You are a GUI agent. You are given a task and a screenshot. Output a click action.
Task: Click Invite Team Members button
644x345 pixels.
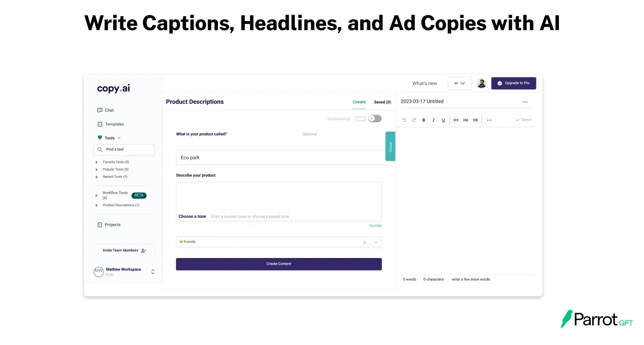pyautogui.click(x=124, y=250)
